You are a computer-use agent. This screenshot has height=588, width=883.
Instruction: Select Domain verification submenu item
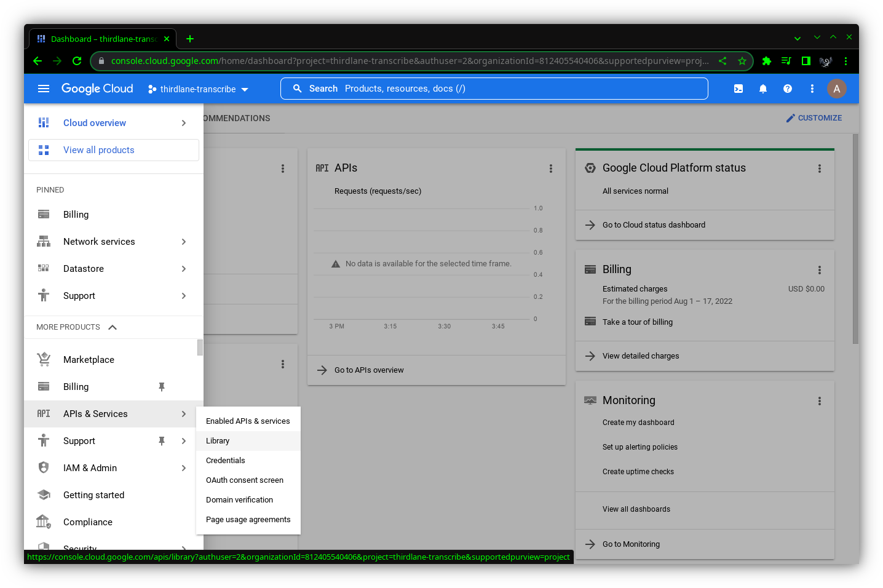[248, 500]
